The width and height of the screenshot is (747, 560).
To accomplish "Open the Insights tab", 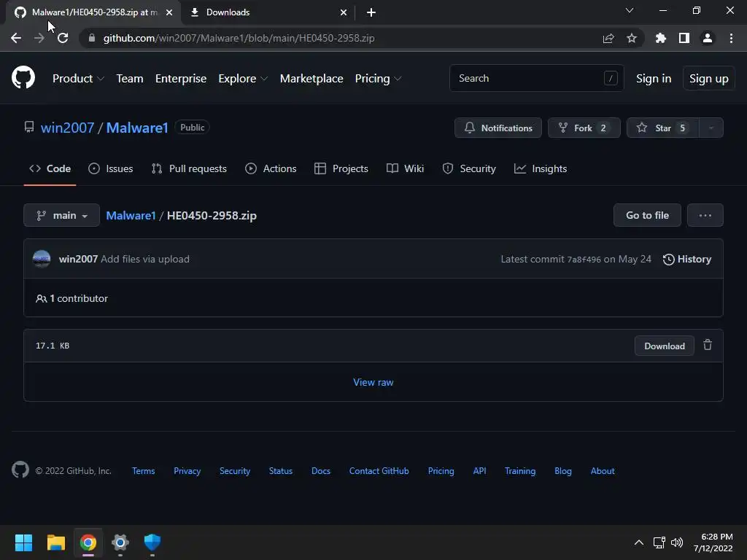I will [x=541, y=168].
